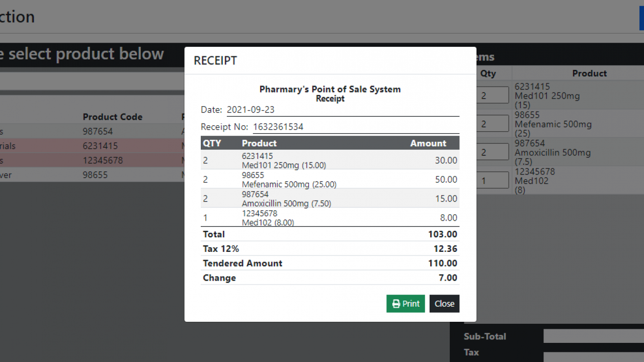Screen dimensions: 644x362
Task: Click the Product Code column header
Action: pyautogui.click(x=112, y=117)
